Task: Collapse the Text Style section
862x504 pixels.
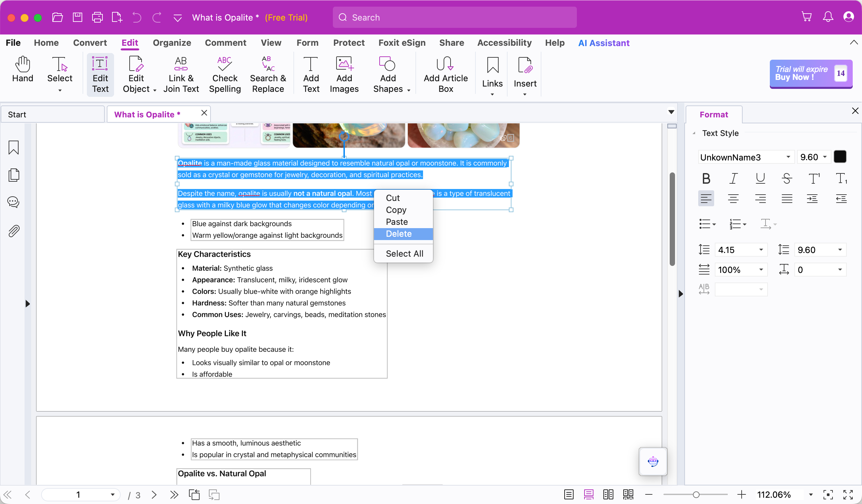Action: tap(694, 133)
